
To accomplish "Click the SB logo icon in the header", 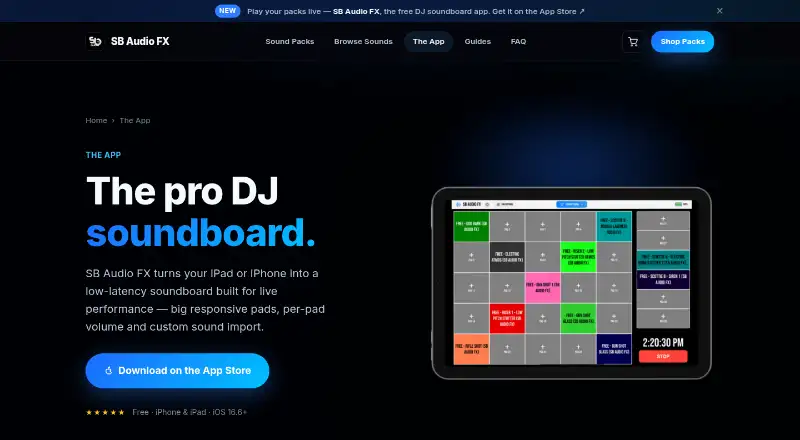I will point(94,41).
